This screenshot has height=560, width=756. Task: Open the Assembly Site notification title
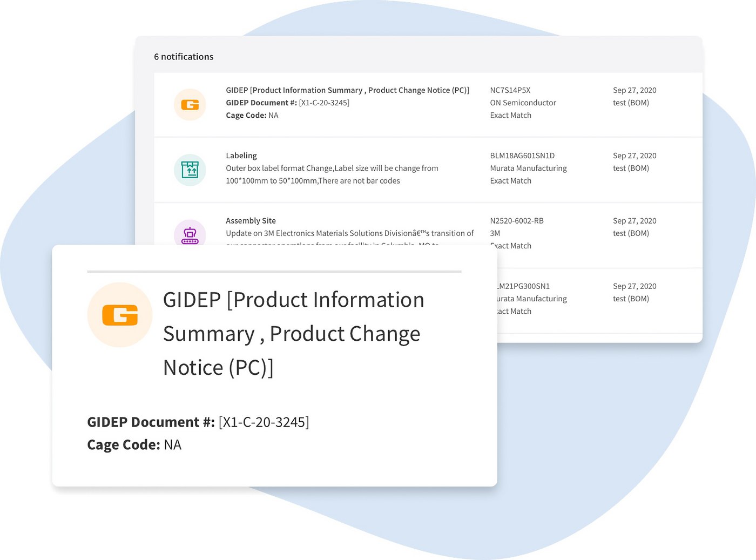click(251, 221)
